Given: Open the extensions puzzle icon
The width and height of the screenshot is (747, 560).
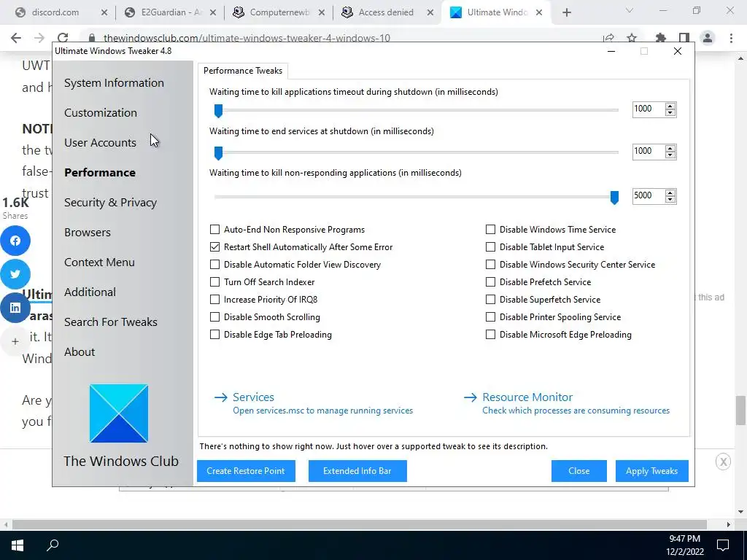Looking at the screenshot, I should (x=661, y=38).
